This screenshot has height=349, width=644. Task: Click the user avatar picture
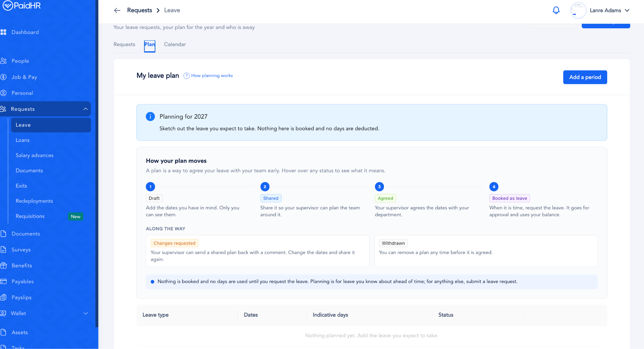(x=578, y=10)
